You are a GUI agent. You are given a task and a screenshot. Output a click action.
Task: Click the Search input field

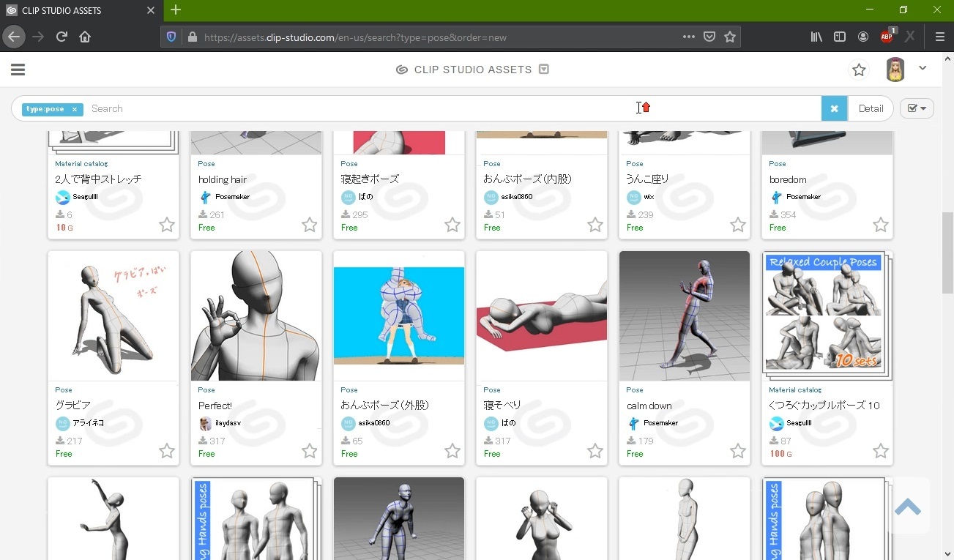454,108
